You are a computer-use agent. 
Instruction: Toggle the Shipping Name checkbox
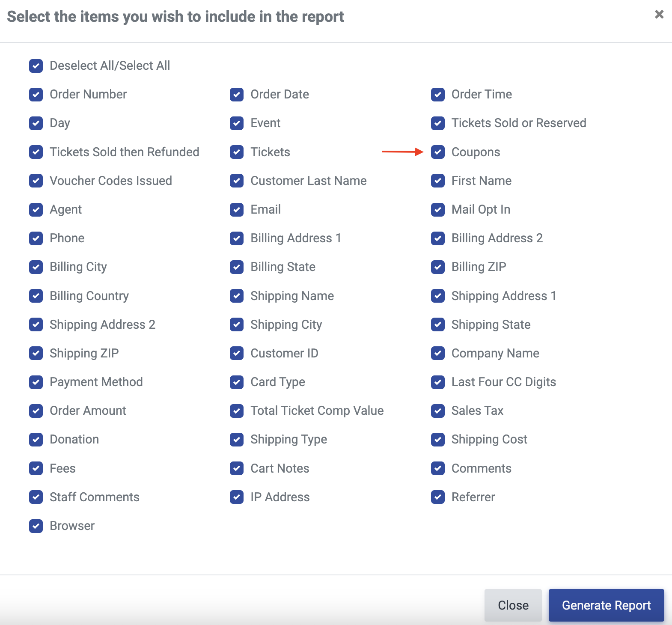[237, 296]
